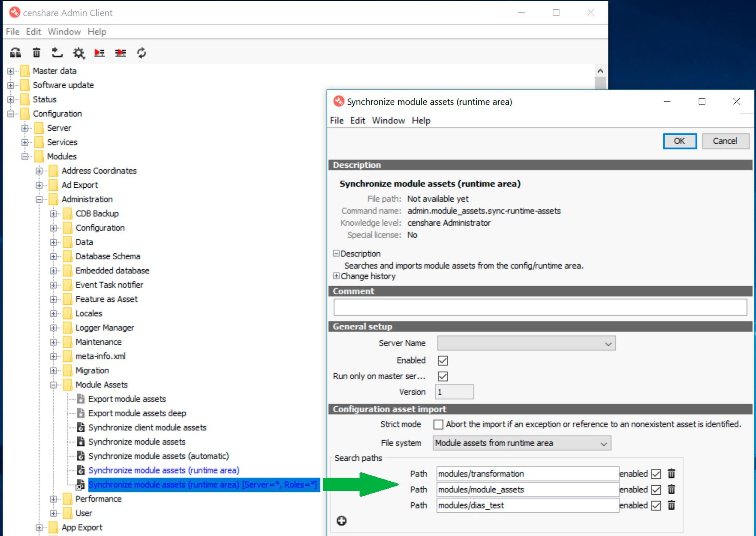Viewport: 756px width, 536px height.
Task: Delete the modules/transformation search path
Action: point(671,474)
